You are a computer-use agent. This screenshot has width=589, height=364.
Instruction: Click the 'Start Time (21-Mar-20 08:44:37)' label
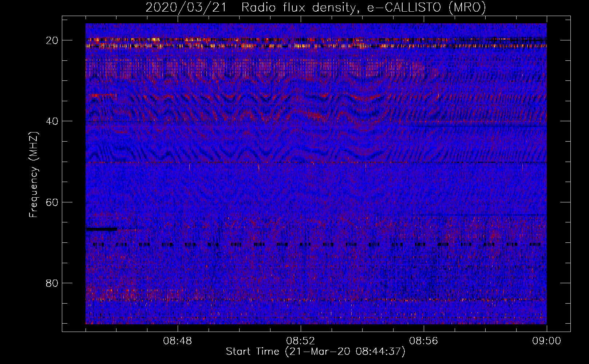click(316, 352)
